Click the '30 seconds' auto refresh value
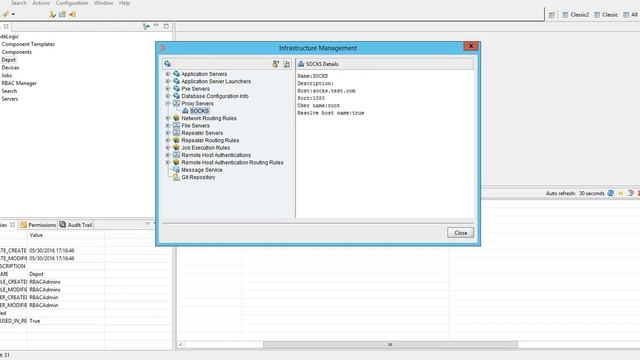The image size is (640, 360). [x=591, y=193]
